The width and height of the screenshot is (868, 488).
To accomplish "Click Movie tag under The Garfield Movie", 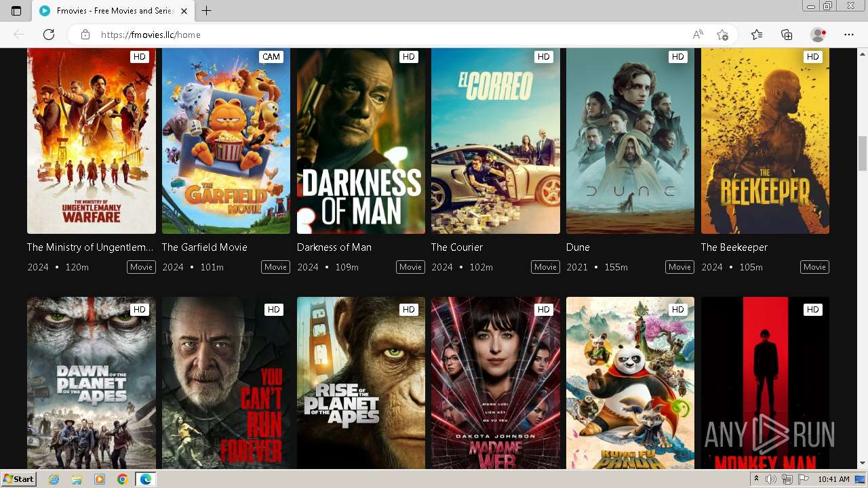I will tap(275, 267).
